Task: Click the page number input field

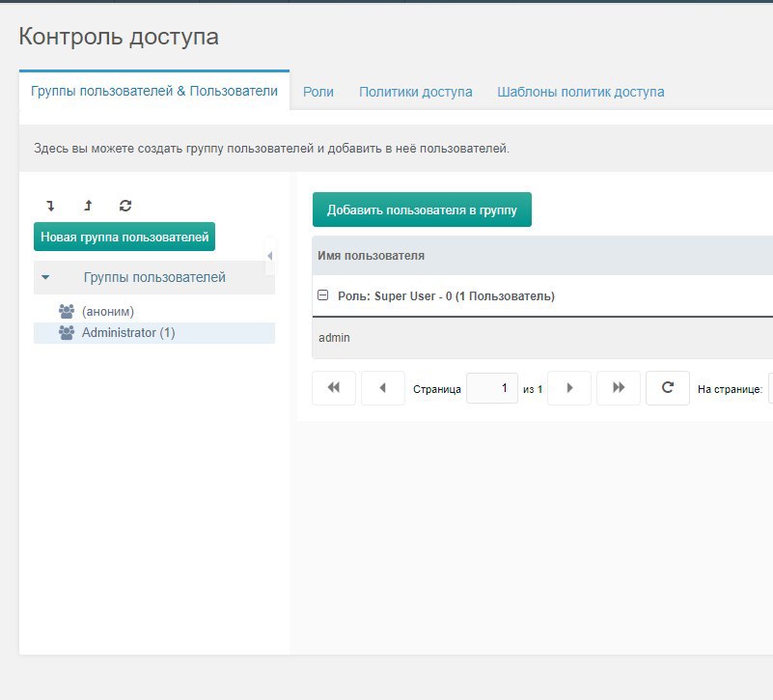Action: pos(492,388)
